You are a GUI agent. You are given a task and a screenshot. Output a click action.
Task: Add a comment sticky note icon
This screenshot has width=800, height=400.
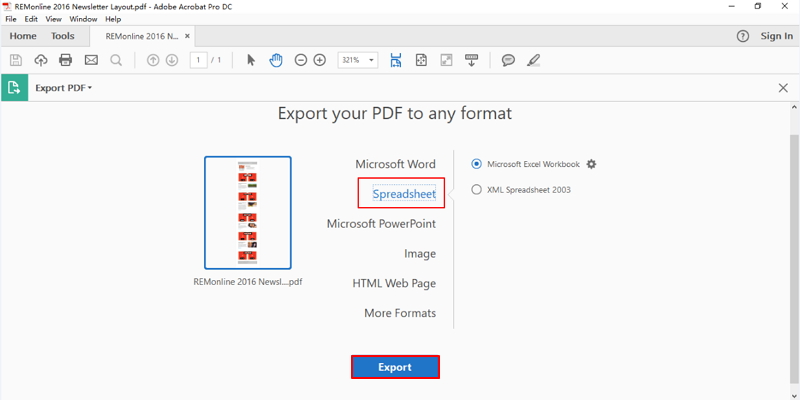click(x=508, y=60)
